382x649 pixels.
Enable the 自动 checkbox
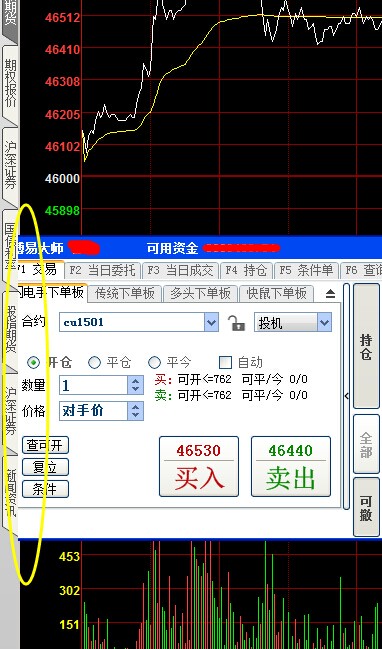pyautogui.click(x=225, y=363)
